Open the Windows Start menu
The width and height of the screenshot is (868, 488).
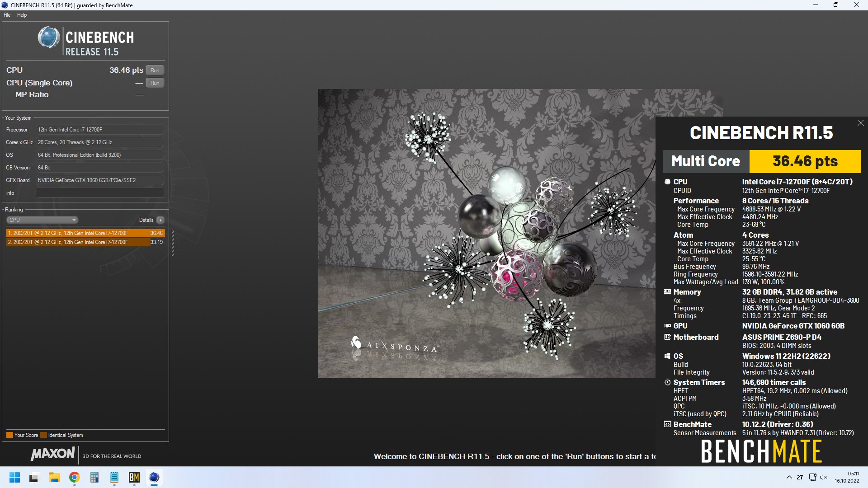pos(14,477)
